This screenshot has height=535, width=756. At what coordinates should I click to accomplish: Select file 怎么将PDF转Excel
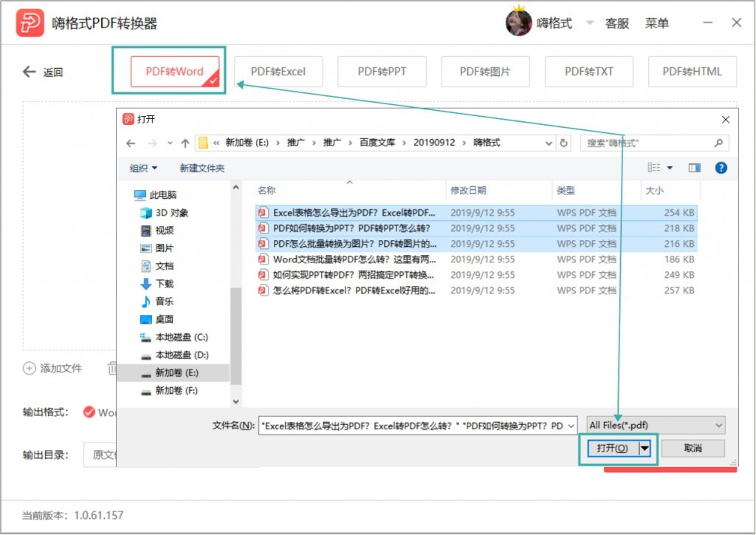tap(476, 290)
